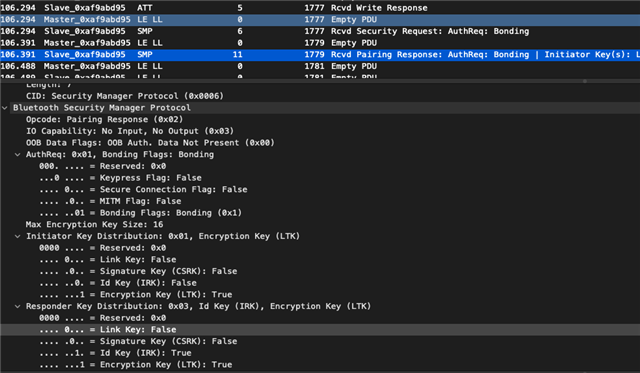The image size is (640, 373).
Task: Click SMP protocol cell in Security Request row
Action: coord(145,31)
